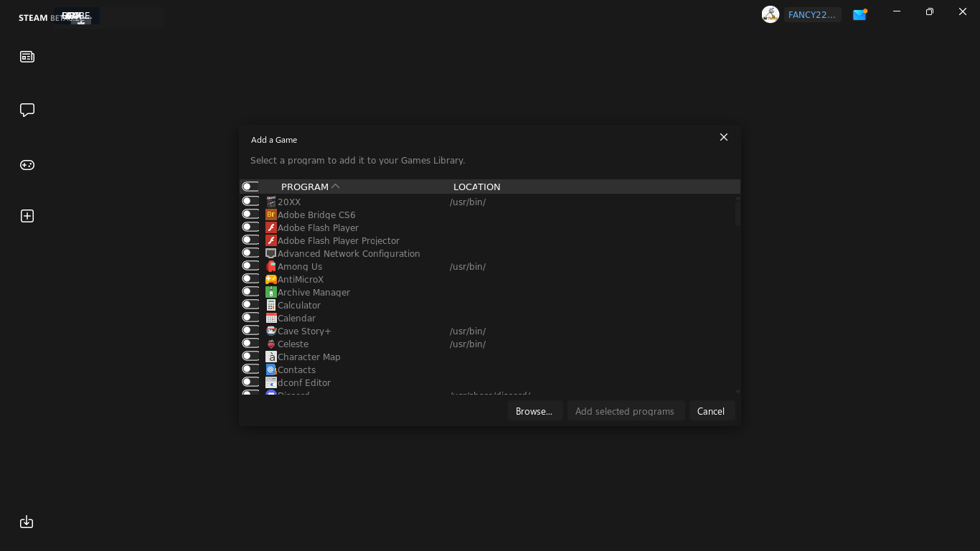Image resolution: width=980 pixels, height=551 pixels.
Task: Click the /usr/bin/ location of 20XX
Action: [468, 202]
